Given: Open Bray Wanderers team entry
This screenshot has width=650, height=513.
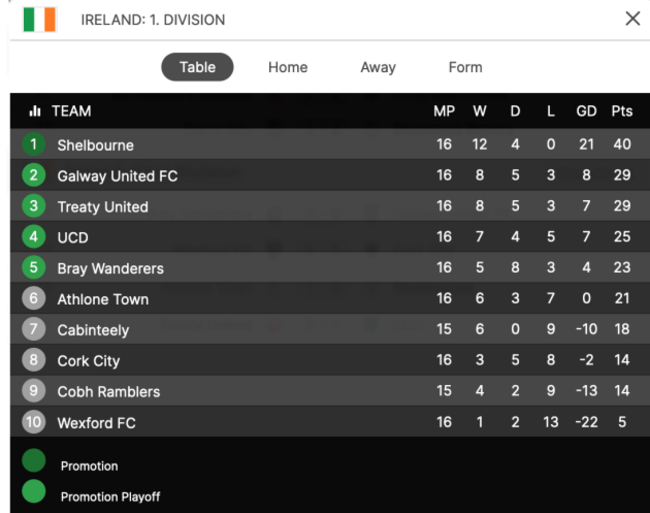Looking at the screenshot, I should 110,268.
